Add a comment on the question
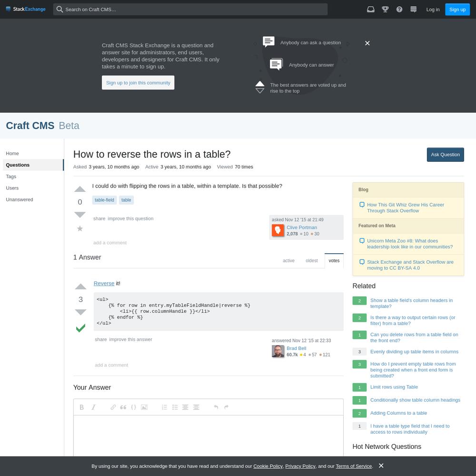The width and height of the screenshot is (476, 476). (110, 243)
